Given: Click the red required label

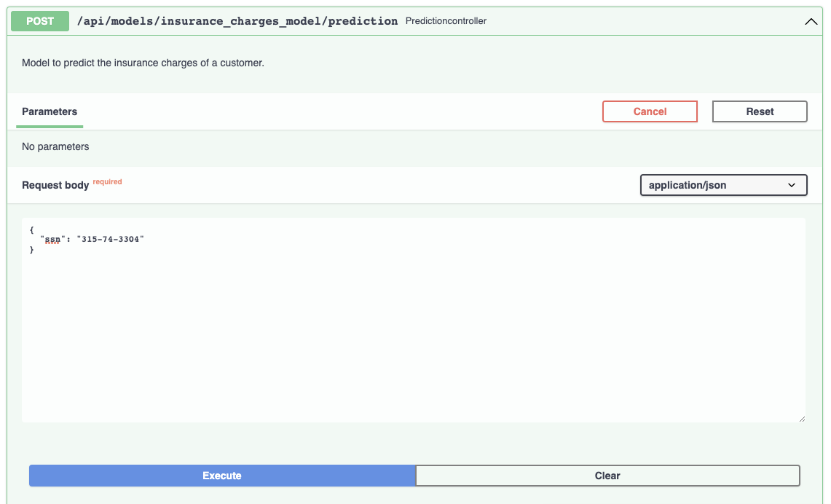Looking at the screenshot, I should [x=107, y=182].
